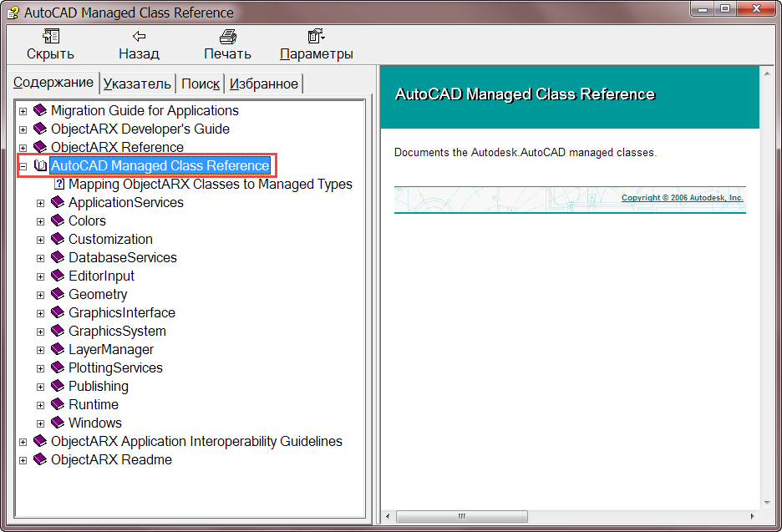Select the ObjectARX Readme entry text
The height and width of the screenshot is (532, 782).
[x=111, y=459]
